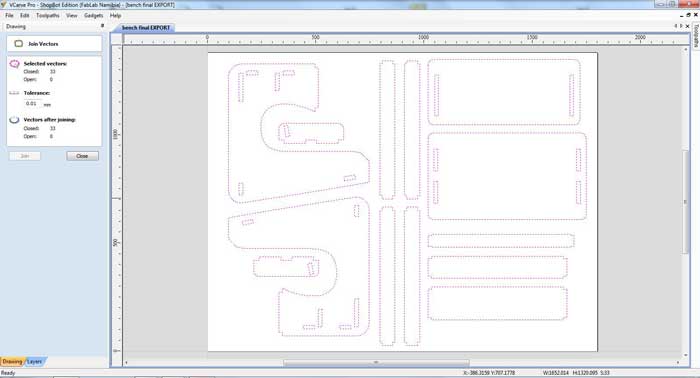Screen dimensions: 700x378
Task: Click the Tolerance dashed-line icon
Action: 14,93
